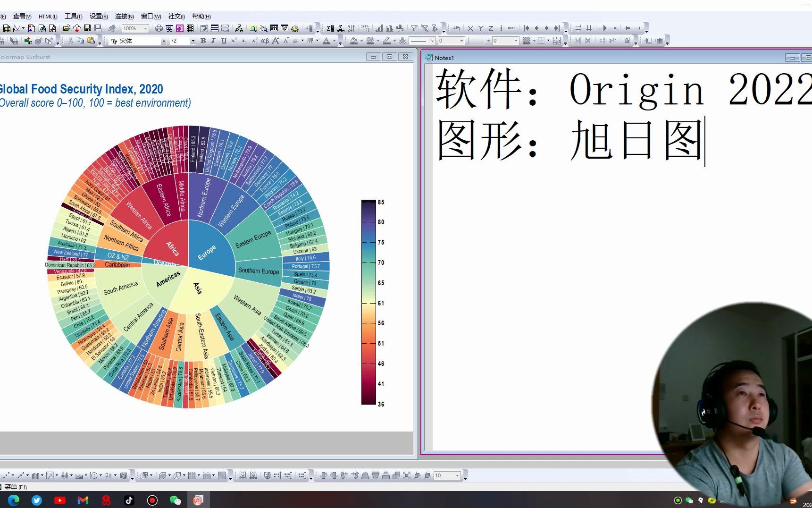Click the column statistics sigma icon
Image resolution: width=812 pixels, height=508 pixels.
[x=330, y=29]
